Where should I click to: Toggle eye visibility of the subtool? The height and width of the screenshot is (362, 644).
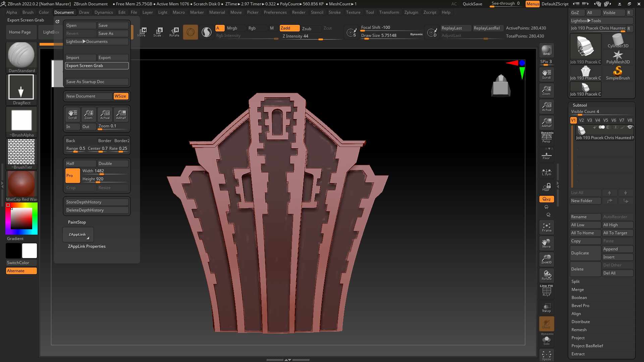(630, 127)
